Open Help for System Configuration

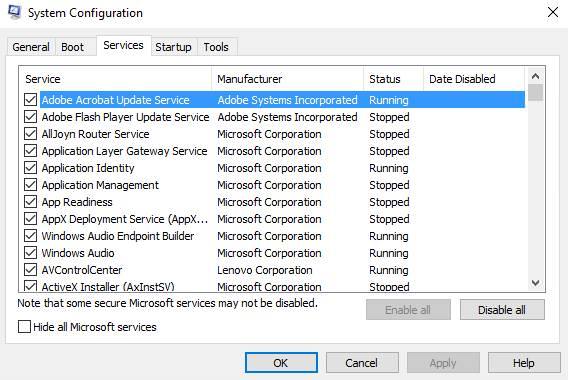tap(524, 363)
